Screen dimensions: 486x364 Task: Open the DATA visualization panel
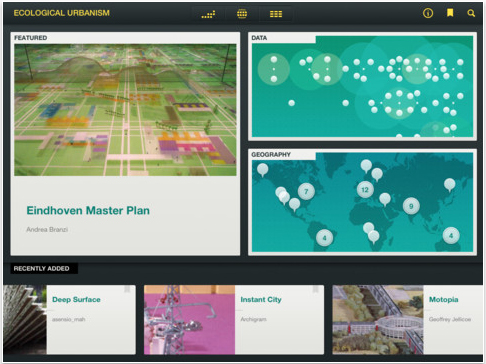(x=362, y=86)
